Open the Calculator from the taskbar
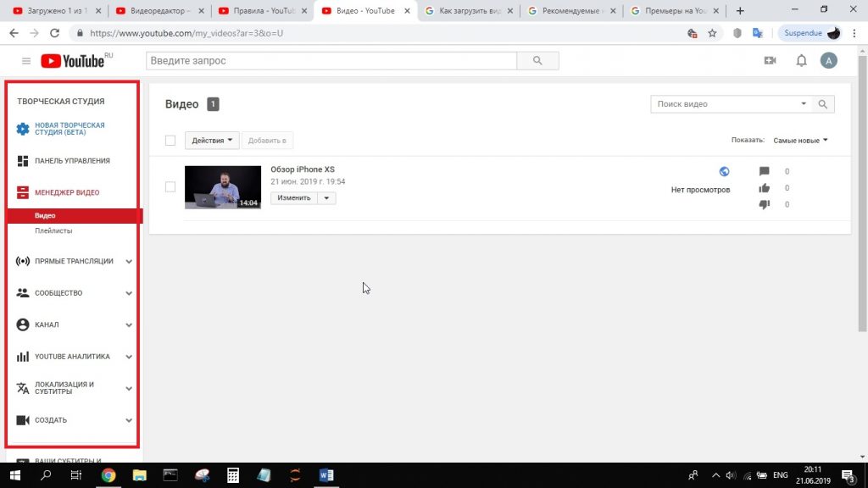868x488 pixels. (233, 475)
